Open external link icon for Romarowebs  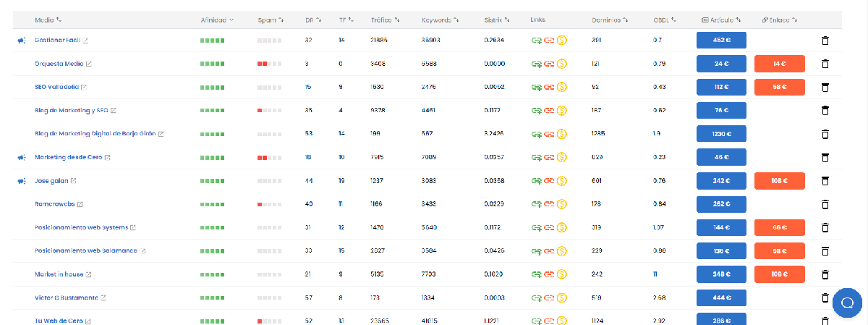(x=80, y=204)
